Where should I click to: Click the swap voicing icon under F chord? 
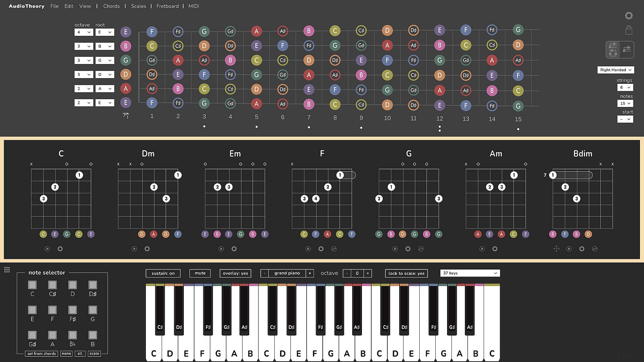[334, 249]
